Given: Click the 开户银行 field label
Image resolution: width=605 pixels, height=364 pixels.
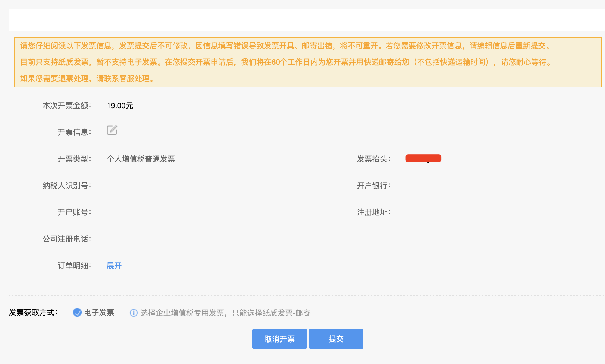Looking at the screenshot, I should click(374, 186).
